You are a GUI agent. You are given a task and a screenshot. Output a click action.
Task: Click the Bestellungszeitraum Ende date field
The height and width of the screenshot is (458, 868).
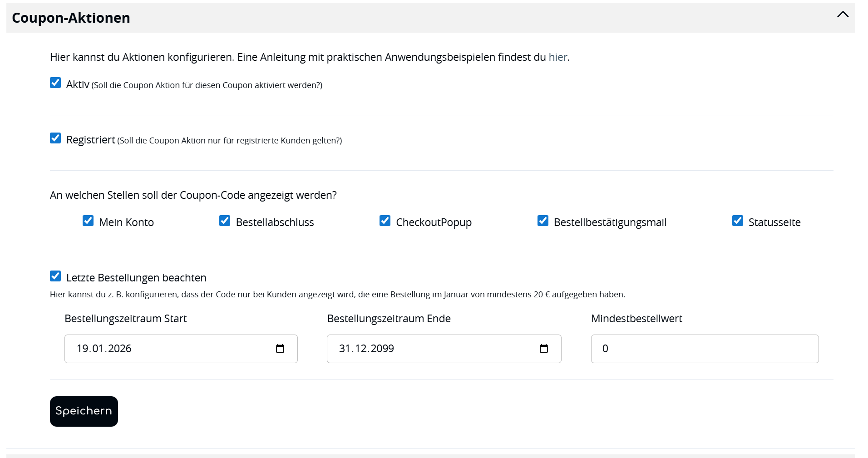click(x=444, y=349)
